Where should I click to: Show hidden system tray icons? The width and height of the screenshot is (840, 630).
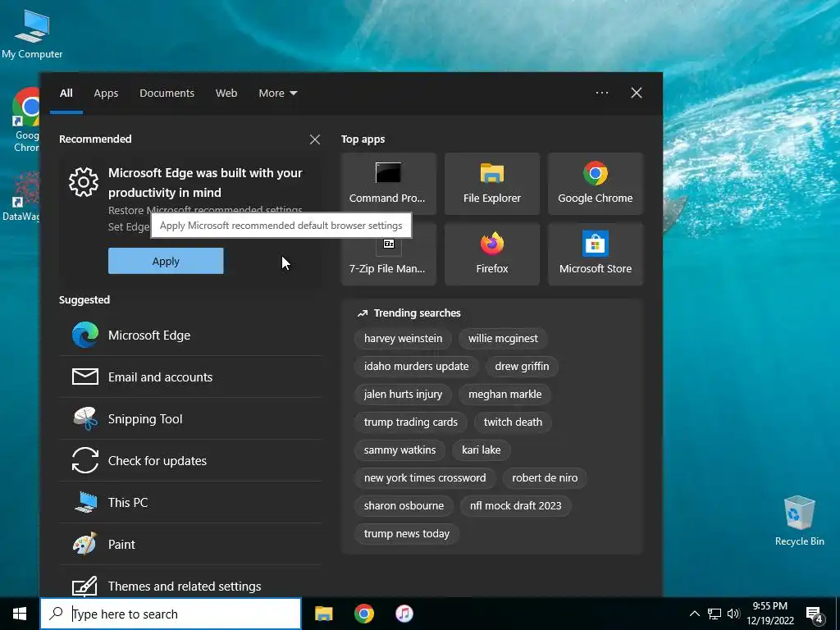[694, 614]
